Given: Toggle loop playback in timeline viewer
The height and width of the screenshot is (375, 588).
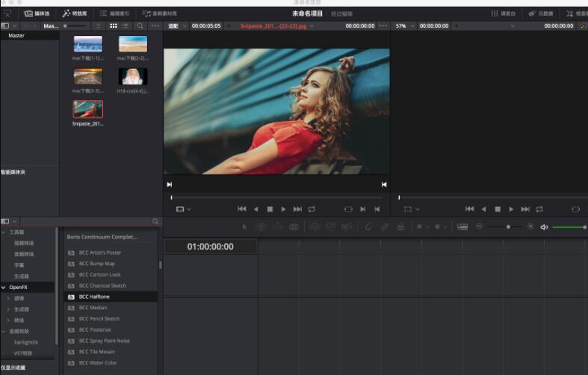Looking at the screenshot, I should (539, 209).
